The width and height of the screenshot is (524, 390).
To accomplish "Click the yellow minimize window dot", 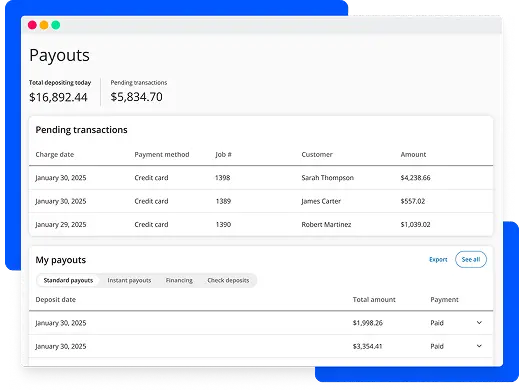I will point(44,25).
